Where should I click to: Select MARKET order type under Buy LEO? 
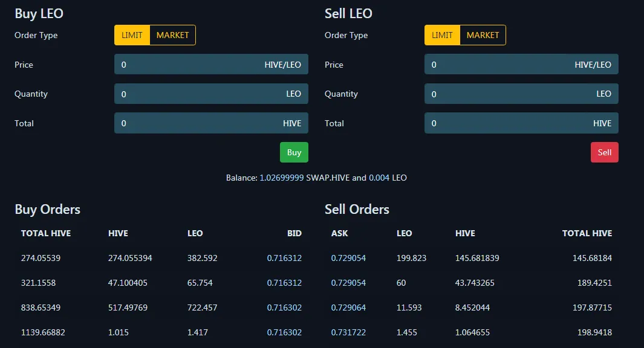pyautogui.click(x=172, y=35)
